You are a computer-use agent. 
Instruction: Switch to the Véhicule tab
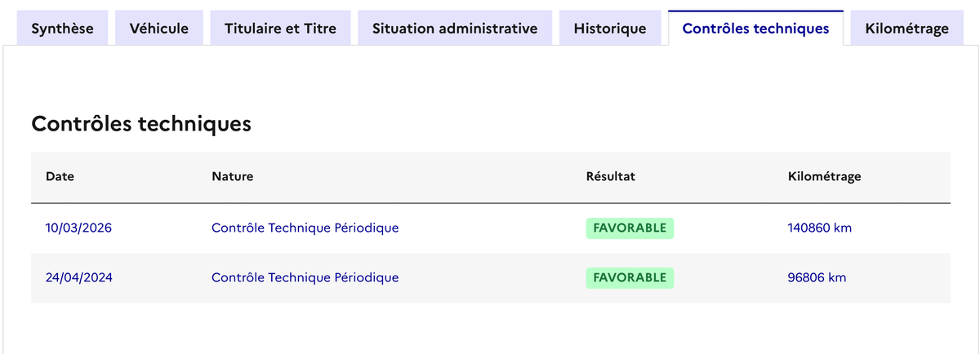click(158, 29)
